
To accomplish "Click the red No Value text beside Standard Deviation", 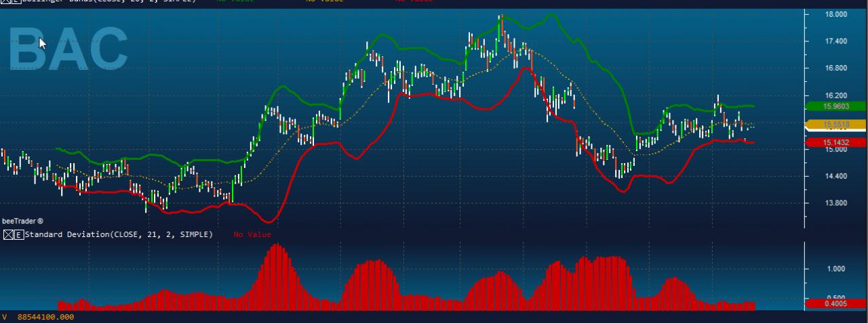I will (x=252, y=235).
